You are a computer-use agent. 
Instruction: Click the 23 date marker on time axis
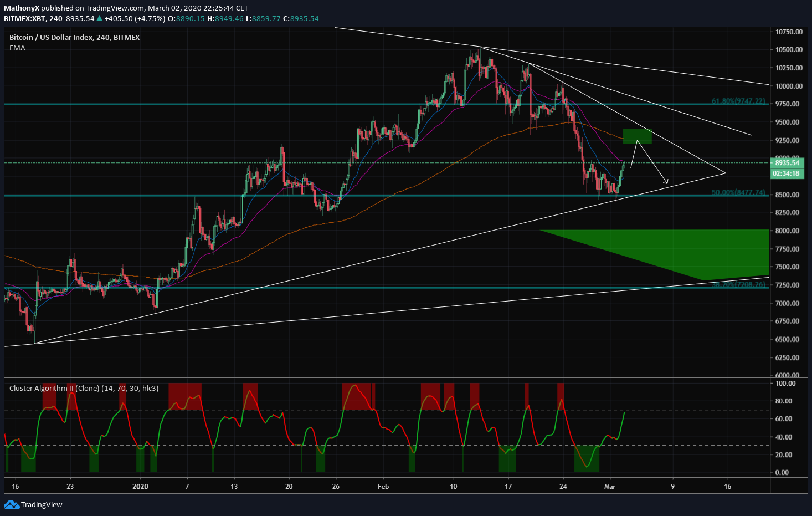pos(70,487)
